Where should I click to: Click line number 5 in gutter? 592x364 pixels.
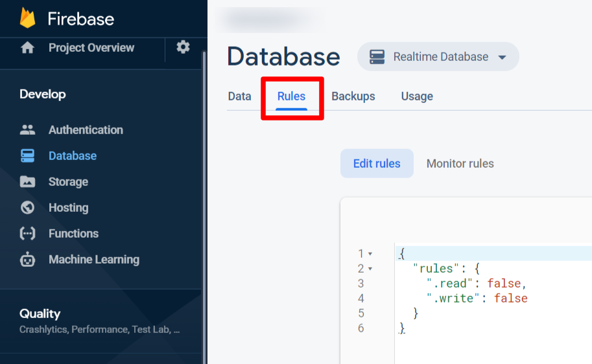point(361,313)
